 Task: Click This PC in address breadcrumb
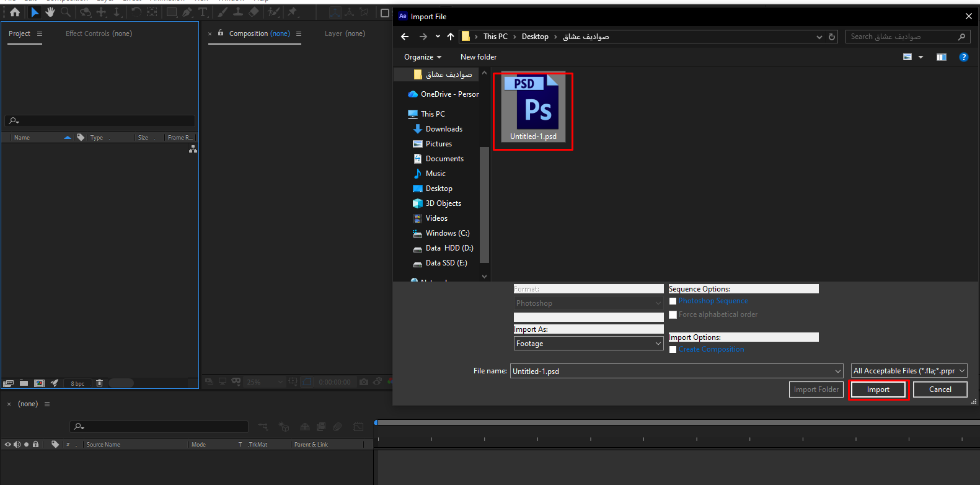point(495,37)
